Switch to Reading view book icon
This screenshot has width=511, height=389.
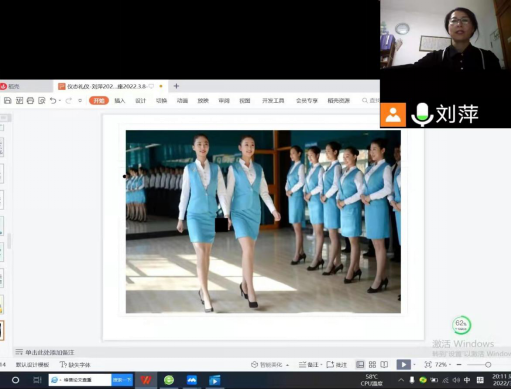(x=384, y=365)
